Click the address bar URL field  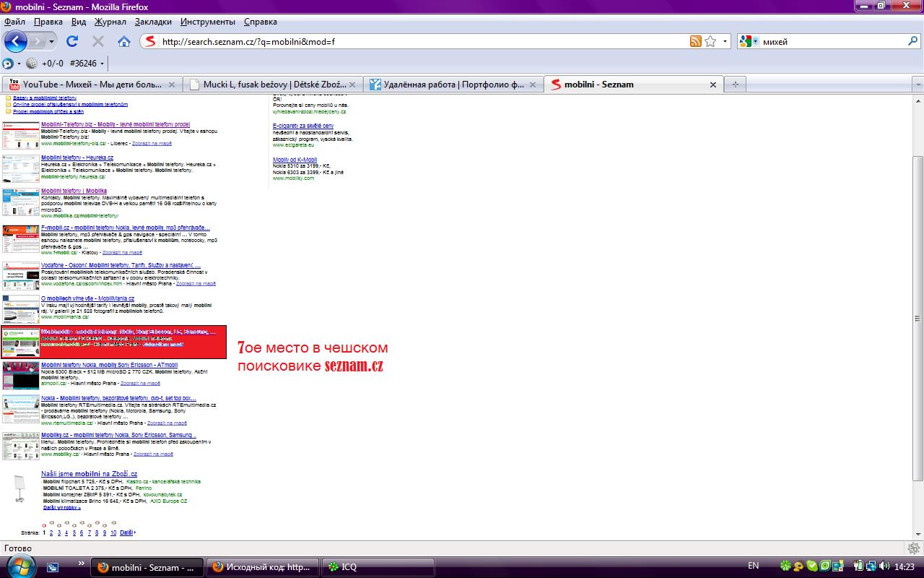coord(423,41)
